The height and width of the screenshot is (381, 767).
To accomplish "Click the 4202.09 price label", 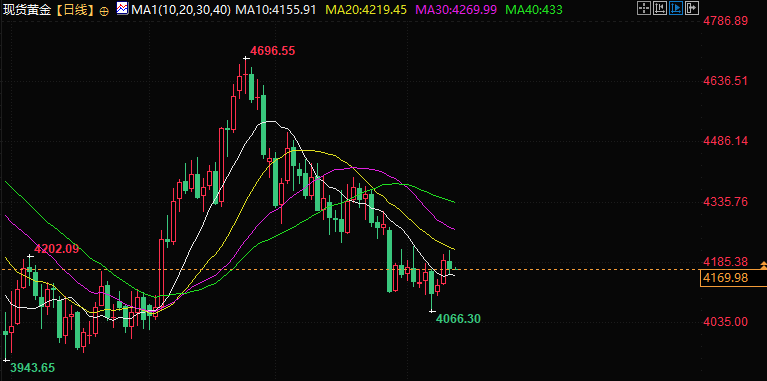I will (56, 248).
